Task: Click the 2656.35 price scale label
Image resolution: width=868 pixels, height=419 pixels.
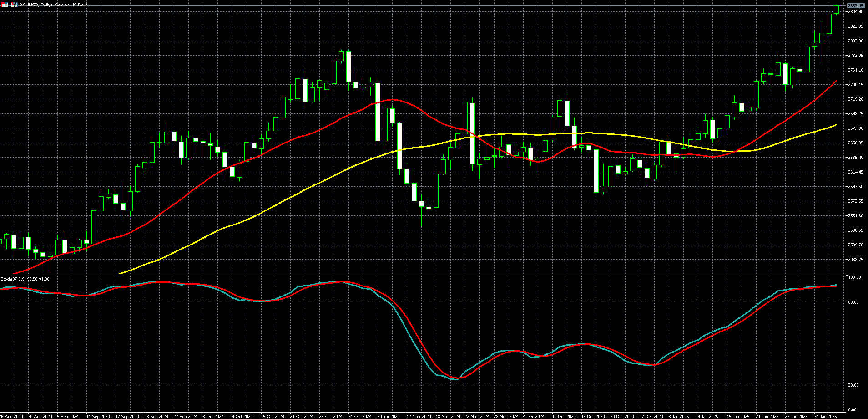Action: 855,143
